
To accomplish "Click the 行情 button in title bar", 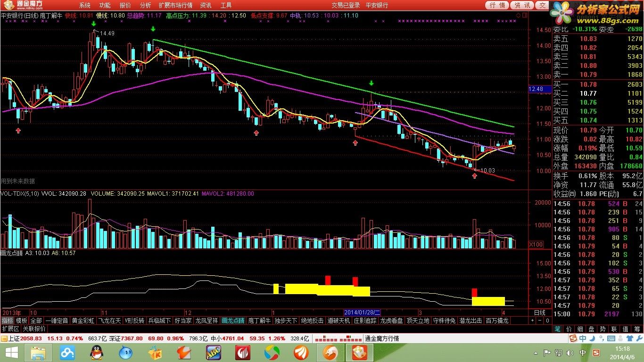I will [497, 5].
